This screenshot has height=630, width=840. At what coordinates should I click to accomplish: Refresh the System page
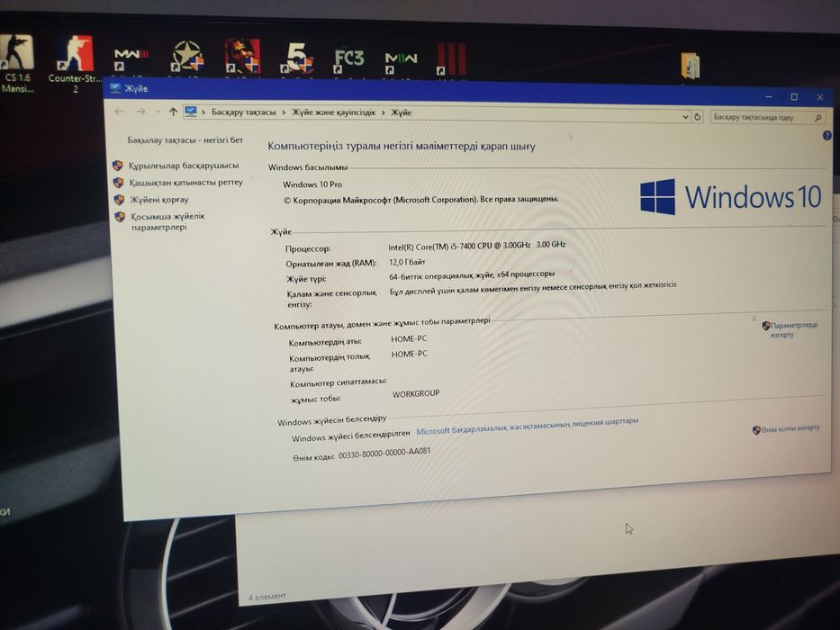coord(698,116)
